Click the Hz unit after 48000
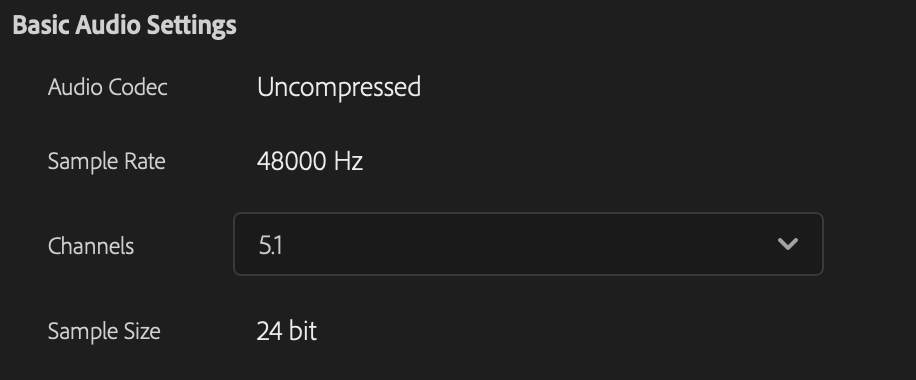The width and height of the screenshot is (916, 380). [x=348, y=161]
